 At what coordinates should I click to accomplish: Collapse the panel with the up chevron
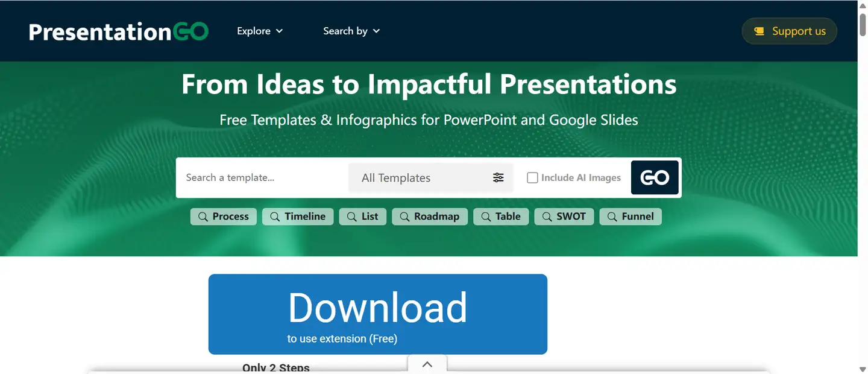pos(427,364)
